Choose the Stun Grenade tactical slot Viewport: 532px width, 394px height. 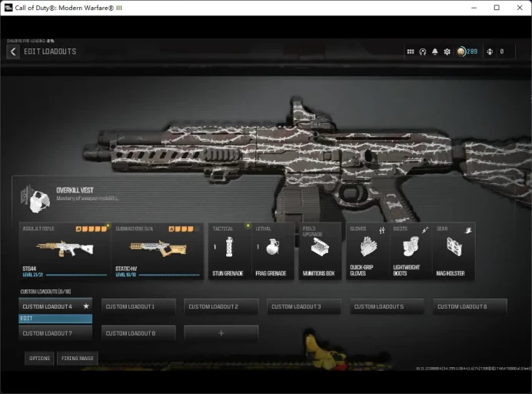click(x=230, y=252)
